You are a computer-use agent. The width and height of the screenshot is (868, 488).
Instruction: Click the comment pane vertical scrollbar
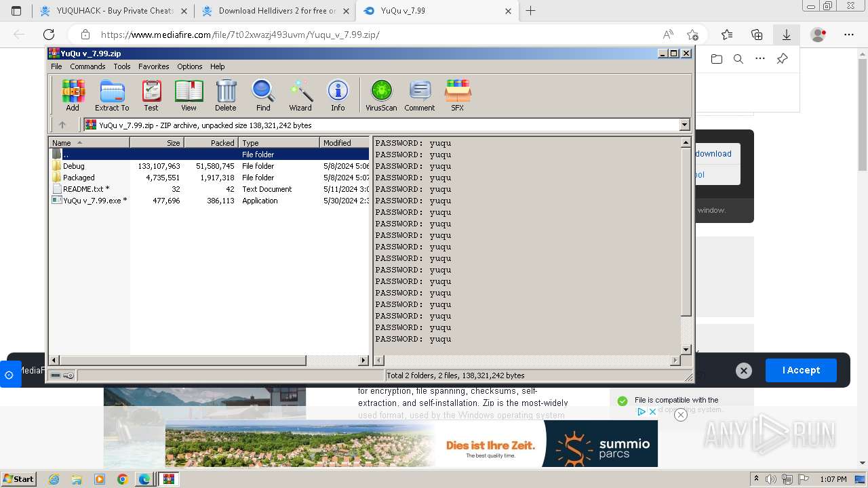pyautogui.click(x=686, y=246)
